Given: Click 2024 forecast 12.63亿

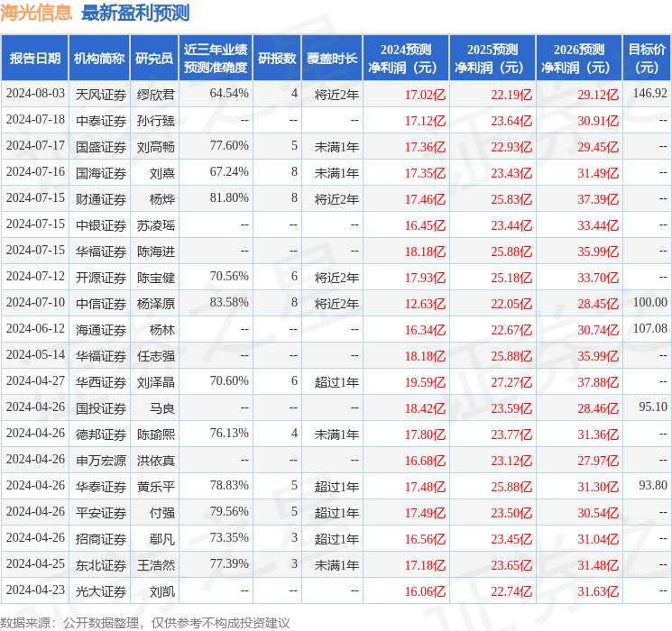Looking at the screenshot, I should tap(425, 304).
